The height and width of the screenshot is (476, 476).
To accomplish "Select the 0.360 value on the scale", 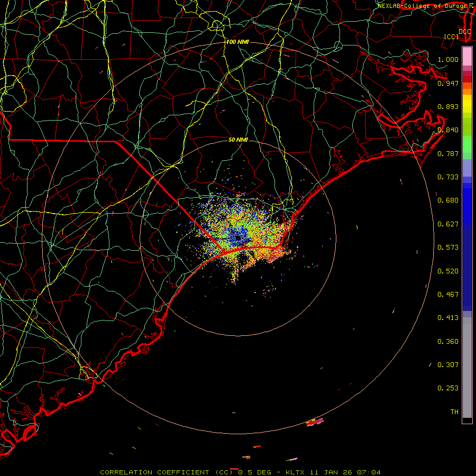I will (448, 342).
